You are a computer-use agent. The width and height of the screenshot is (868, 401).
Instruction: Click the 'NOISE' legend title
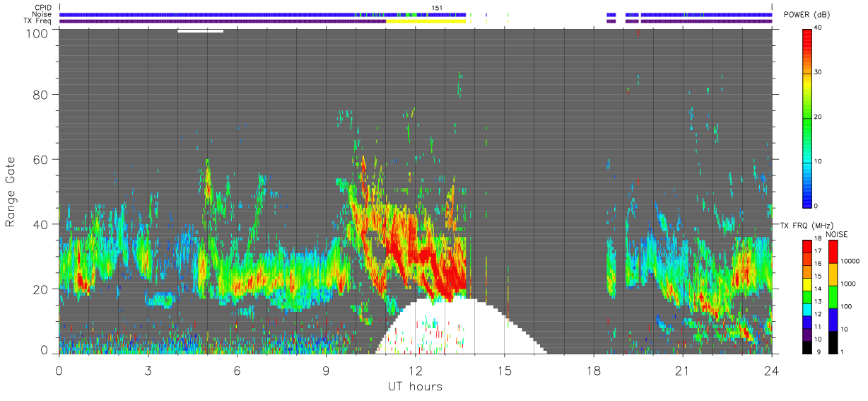pos(835,234)
